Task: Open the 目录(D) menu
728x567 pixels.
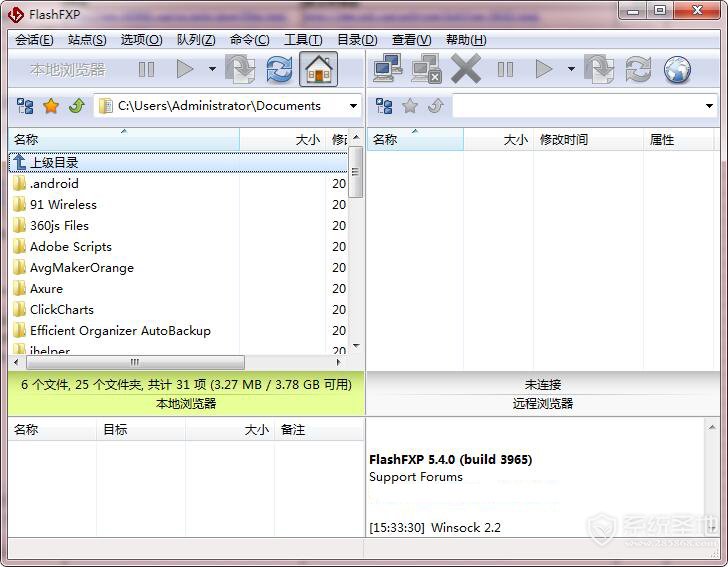Action: point(358,40)
